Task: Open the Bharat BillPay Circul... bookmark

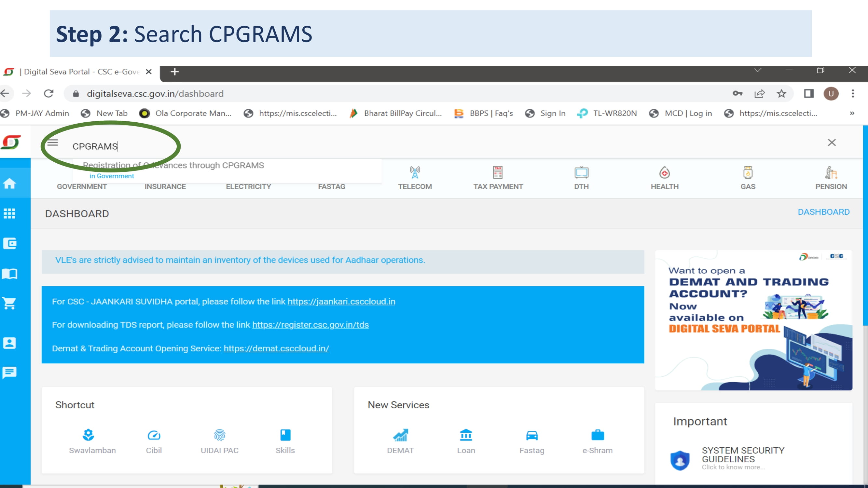Action: 396,113
